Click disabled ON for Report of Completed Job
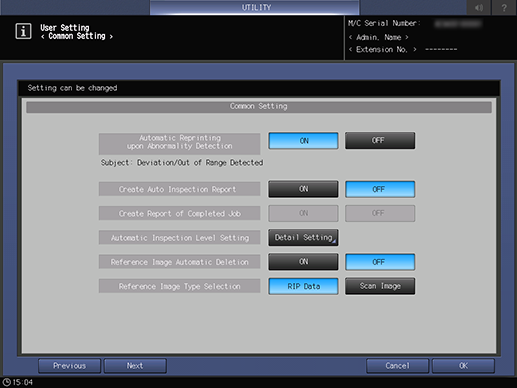The height and width of the screenshot is (388, 517). 303,213
